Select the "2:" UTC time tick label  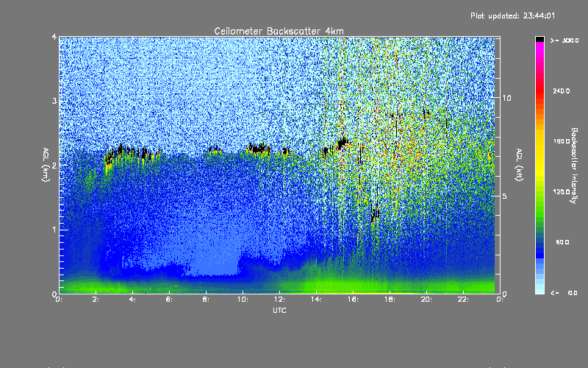pyautogui.click(x=96, y=300)
